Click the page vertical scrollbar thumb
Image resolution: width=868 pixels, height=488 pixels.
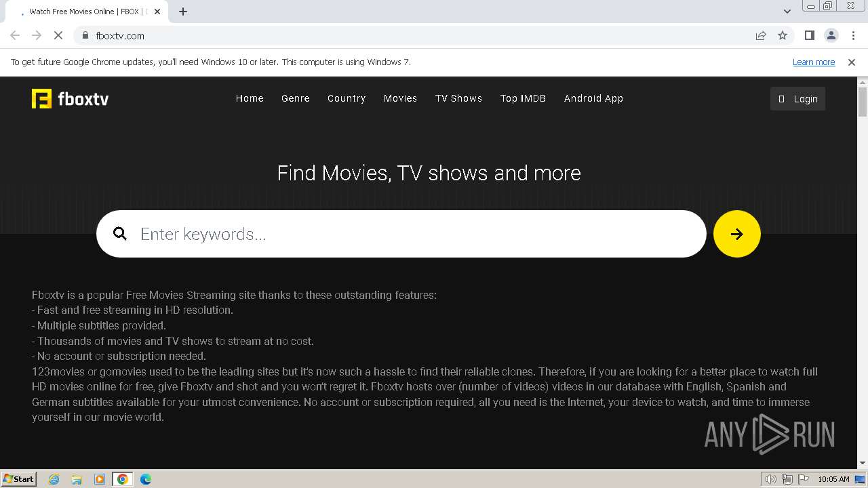click(x=863, y=102)
